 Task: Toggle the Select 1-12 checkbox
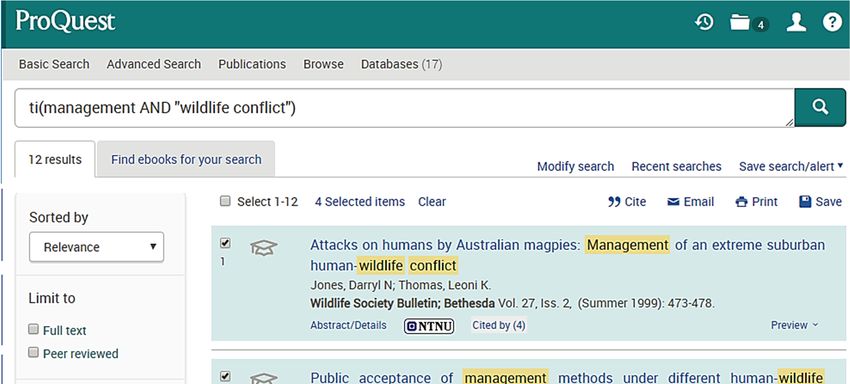(x=225, y=201)
